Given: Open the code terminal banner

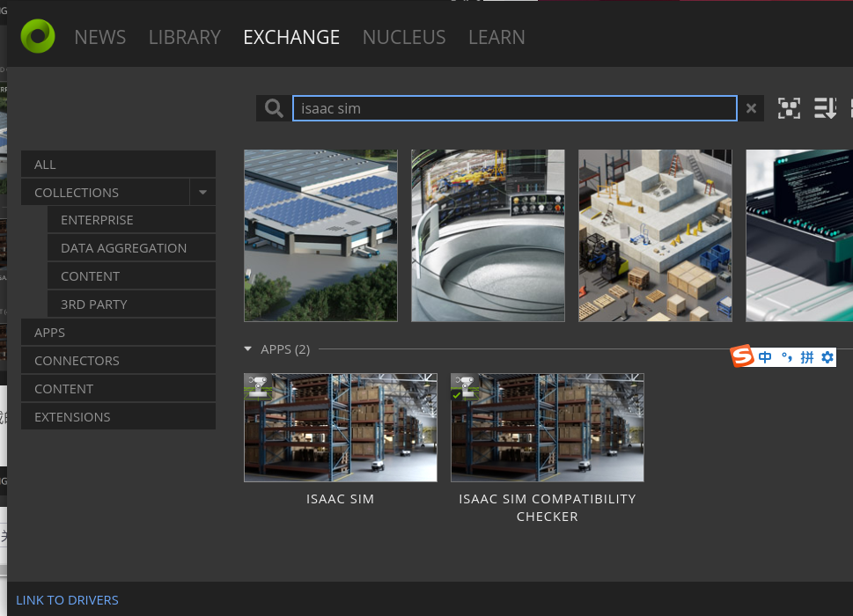Looking at the screenshot, I should point(799,236).
